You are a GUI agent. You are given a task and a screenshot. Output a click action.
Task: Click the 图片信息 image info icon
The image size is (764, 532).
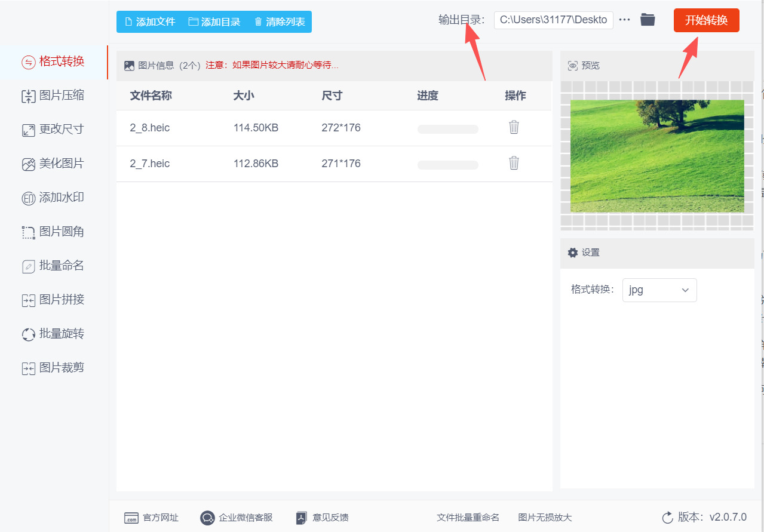[x=129, y=66]
